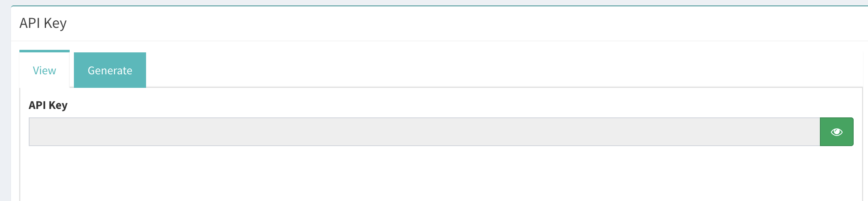Activate the teal Generate tab

110,70
